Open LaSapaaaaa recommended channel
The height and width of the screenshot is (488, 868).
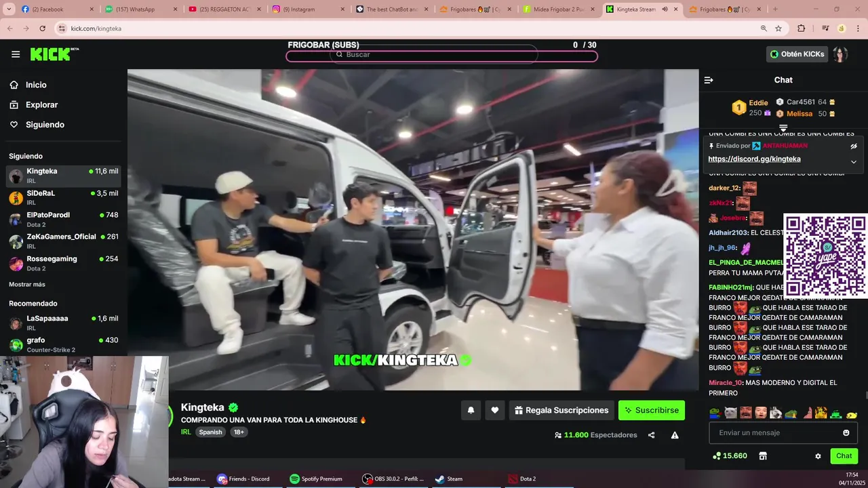[64, 323]
